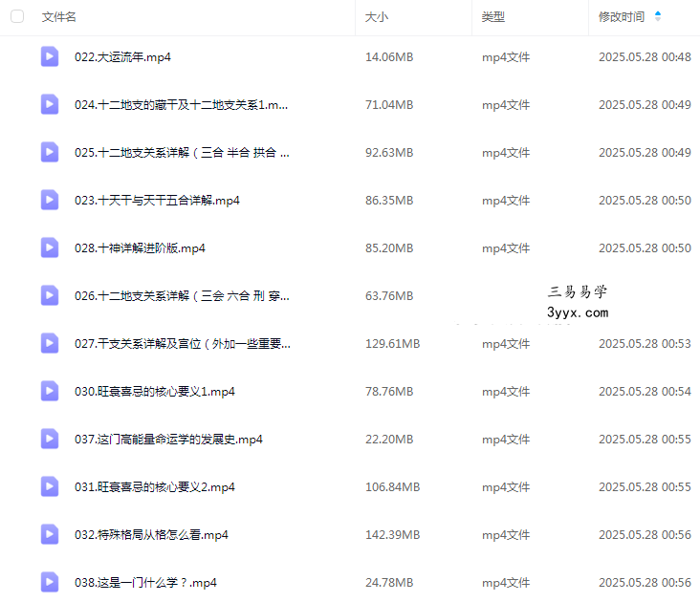Sort by the 文件名 column header

click(59, 17)
